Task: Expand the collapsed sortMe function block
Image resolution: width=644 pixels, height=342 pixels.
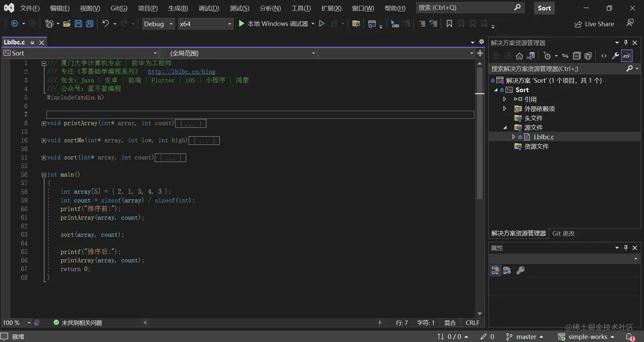Action: pos(44,140)
